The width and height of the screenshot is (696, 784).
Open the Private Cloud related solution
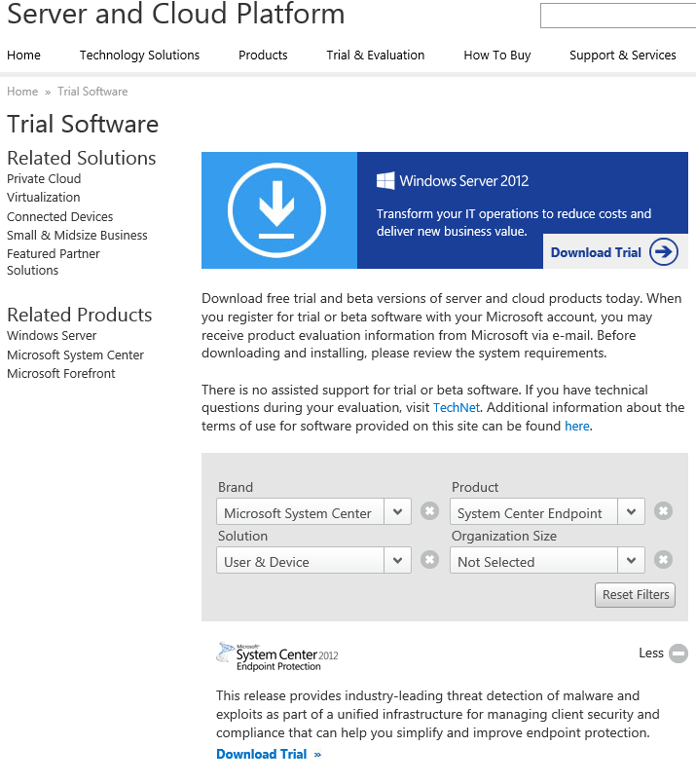(x=44, y=178)
